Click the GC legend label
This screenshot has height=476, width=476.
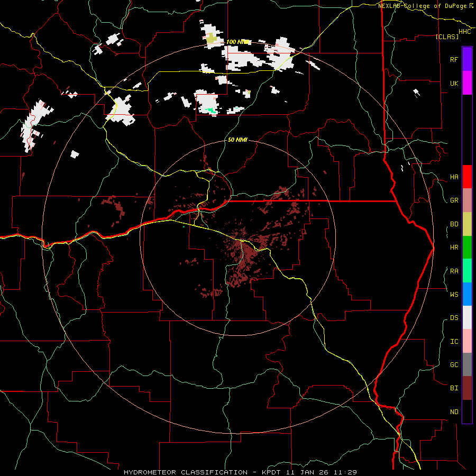point(454,364)
